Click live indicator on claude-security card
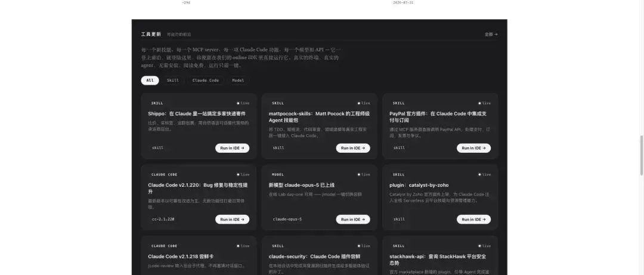This screenshot has height=275, width=644. coord(364,246)
